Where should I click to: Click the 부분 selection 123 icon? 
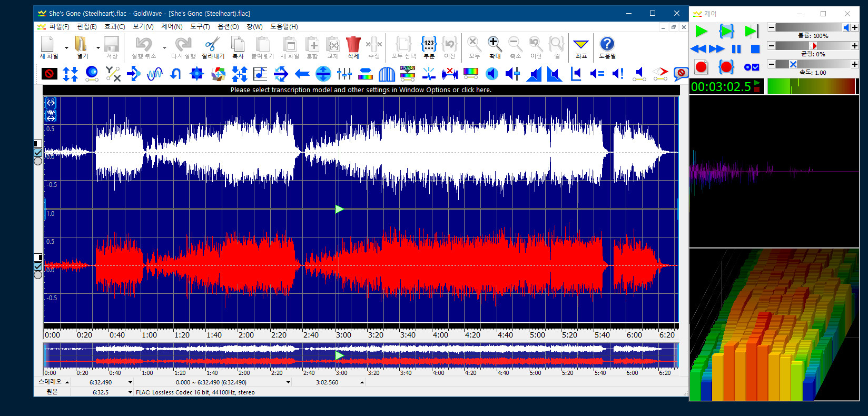(x=429, y=44)
